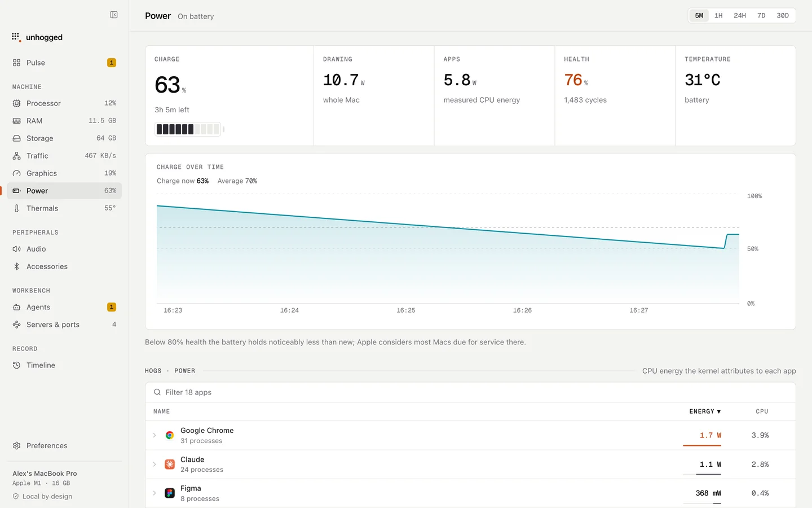Sort by the ENERGY column header
The height and width of the screenshot is (508, 812).
click(705, 411)
